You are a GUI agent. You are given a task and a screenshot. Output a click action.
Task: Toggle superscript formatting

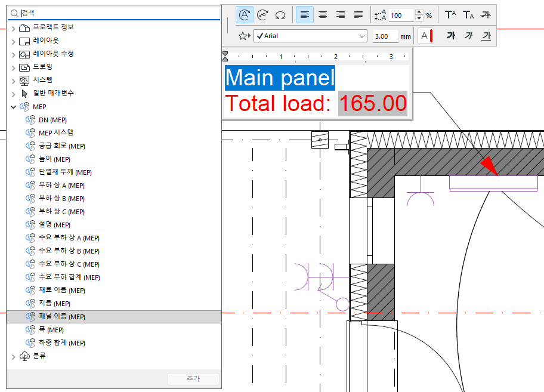click(x=450, y=15)
